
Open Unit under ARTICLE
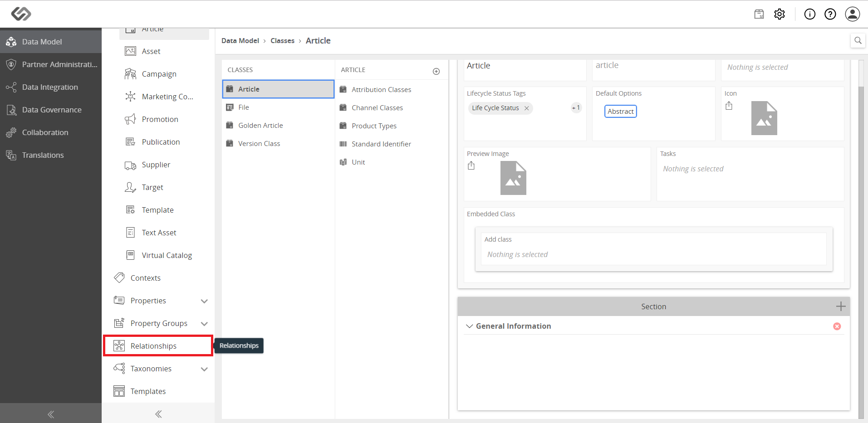(392, 162)
